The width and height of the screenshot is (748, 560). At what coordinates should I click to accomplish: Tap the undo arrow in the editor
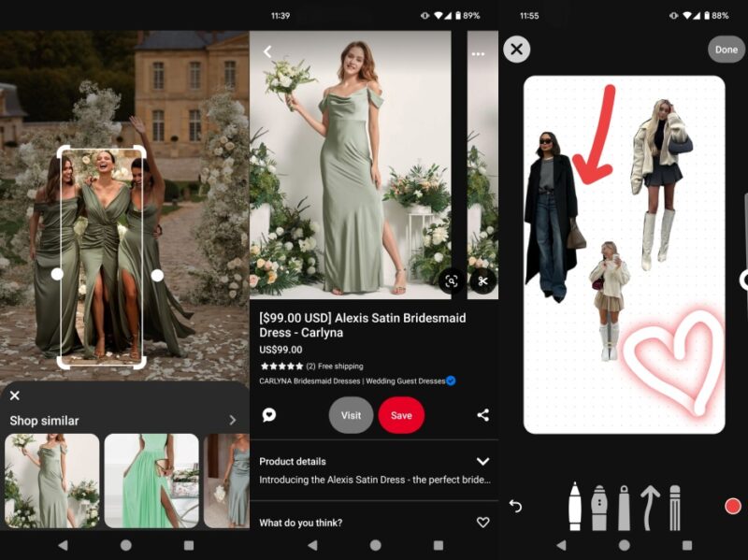coord(515,505)
